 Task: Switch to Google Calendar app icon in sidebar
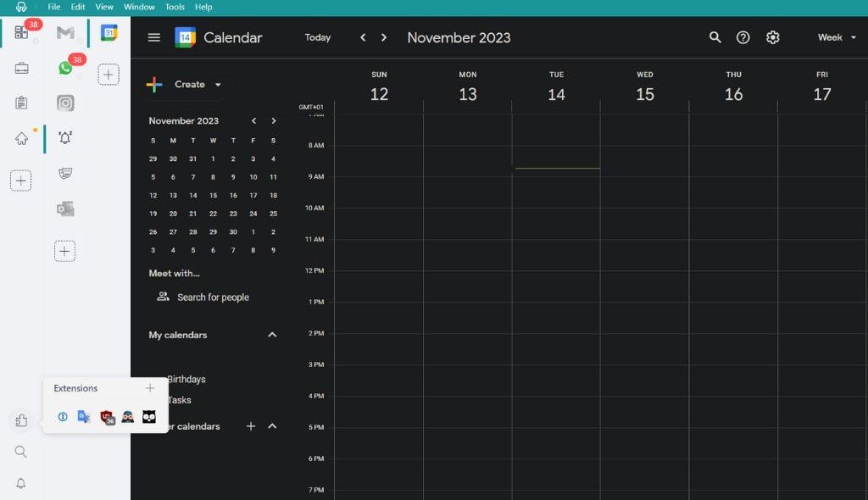click(109, 33)
